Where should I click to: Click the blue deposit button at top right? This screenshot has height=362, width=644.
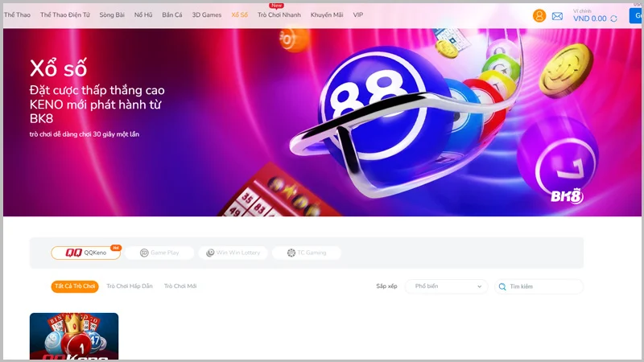click(636, 15)
